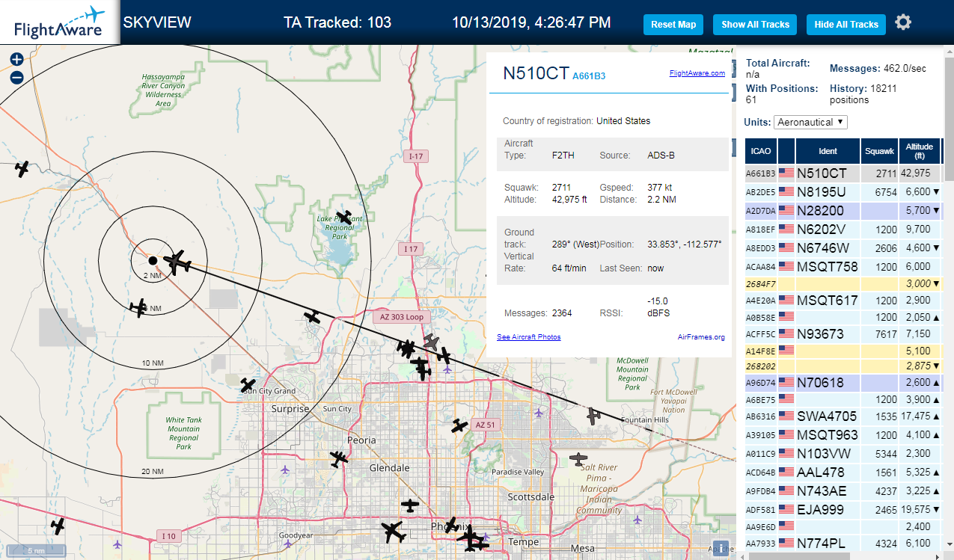This screenshot has height=560, width=954.
Task: Select the AA9E6D ICAO row
Action: pyautogui.click(x=844, y=526)
